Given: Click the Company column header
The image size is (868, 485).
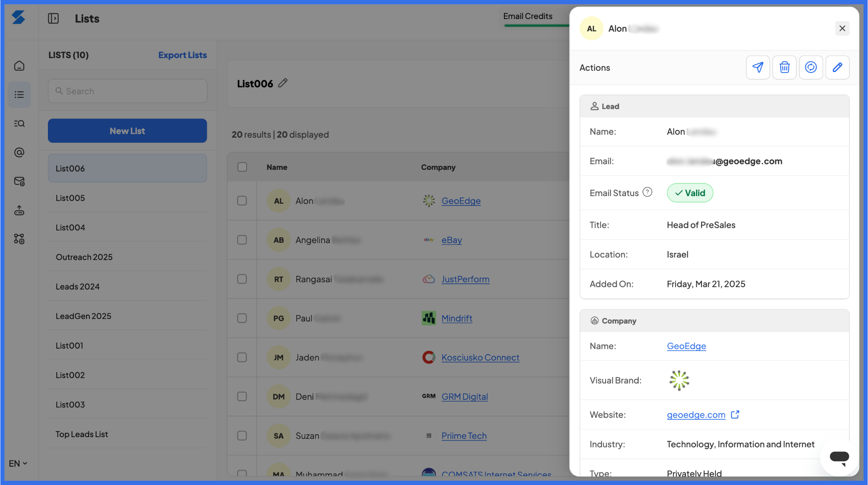Looking at the screenshot, I should coord(438,167).
